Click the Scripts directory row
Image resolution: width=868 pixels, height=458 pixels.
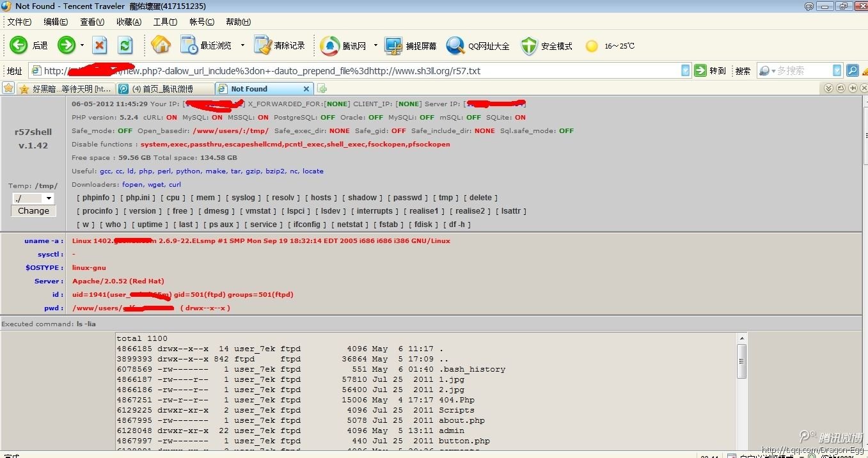coord(296,410)
